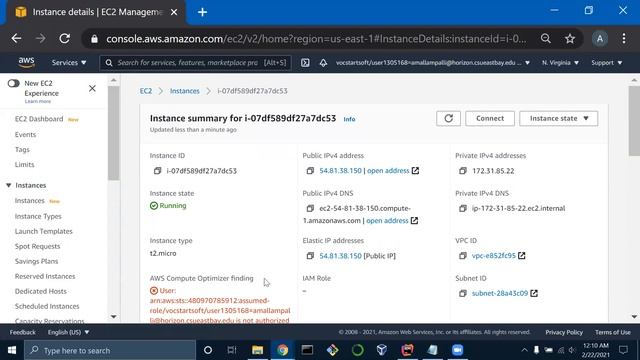Viewport: 640px width, 360px height.
Task: Click Learn more under New EC2 Experience
Action: pyautogui.click(x=38, y=101)
